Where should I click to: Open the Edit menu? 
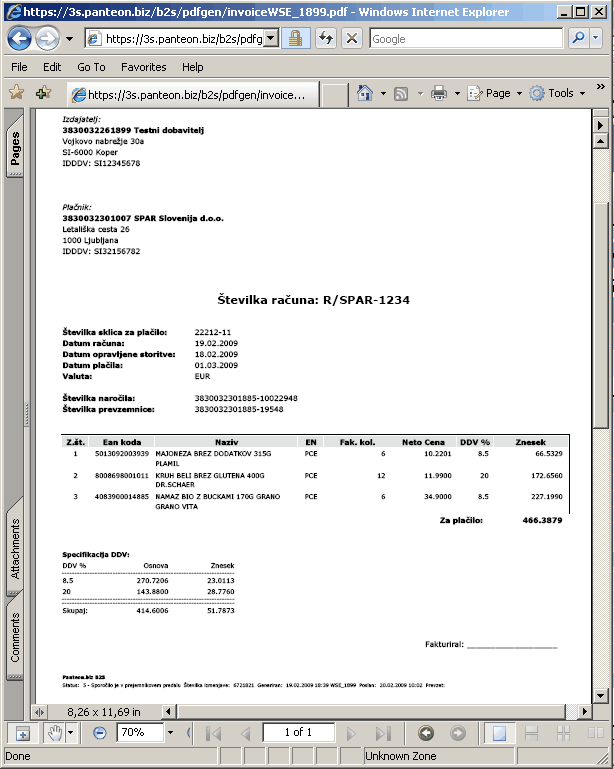pos(52,67)
